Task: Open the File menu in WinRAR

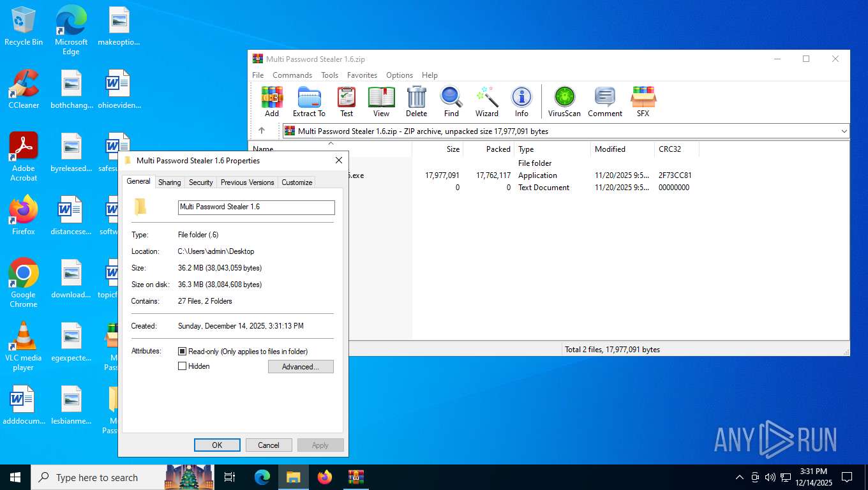Action: (x=258, y=75)
